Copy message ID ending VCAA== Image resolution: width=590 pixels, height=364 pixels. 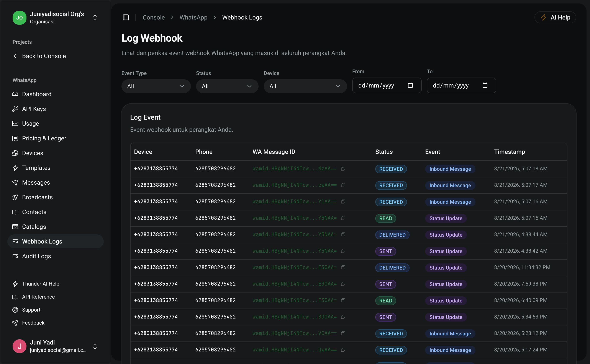343,333
